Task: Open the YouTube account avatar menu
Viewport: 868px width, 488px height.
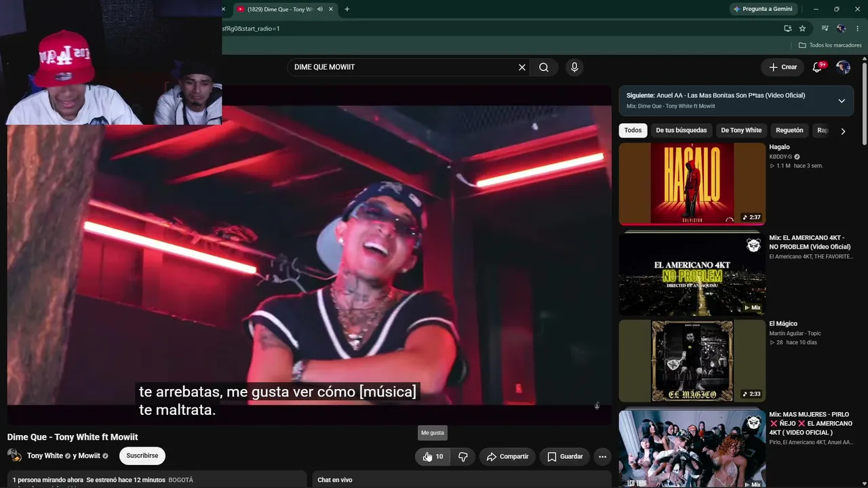Action: 843,67
